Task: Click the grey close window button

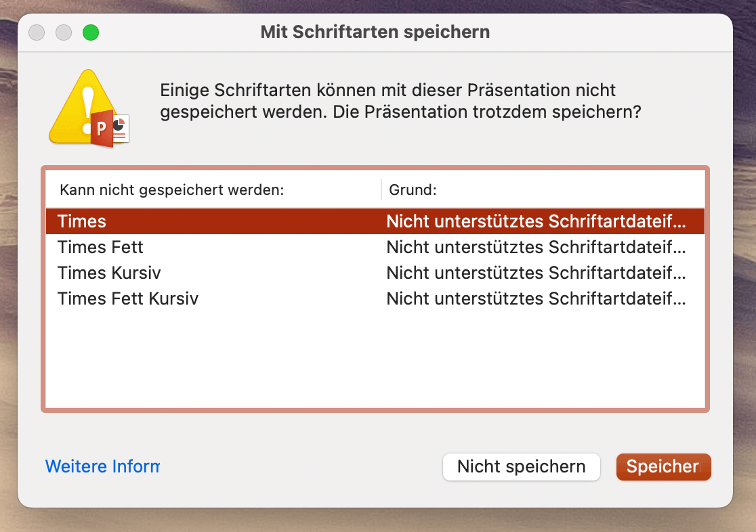Action: [37, 32]
